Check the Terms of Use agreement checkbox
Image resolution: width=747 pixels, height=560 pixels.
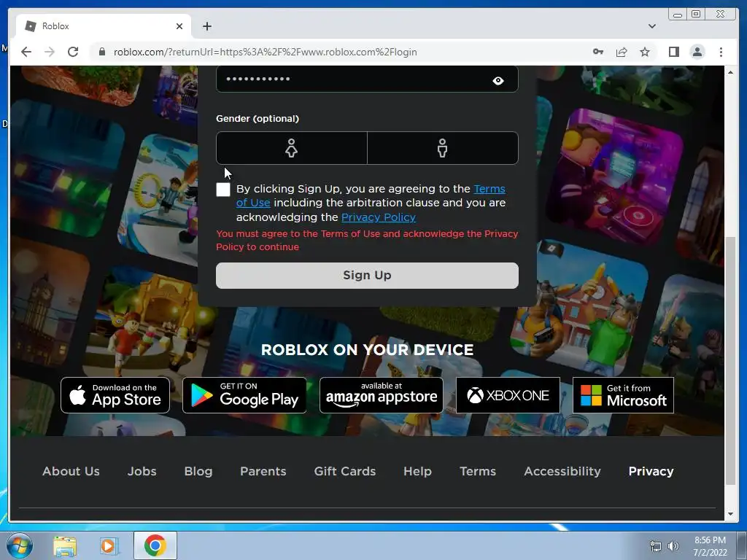pos(223,190)
